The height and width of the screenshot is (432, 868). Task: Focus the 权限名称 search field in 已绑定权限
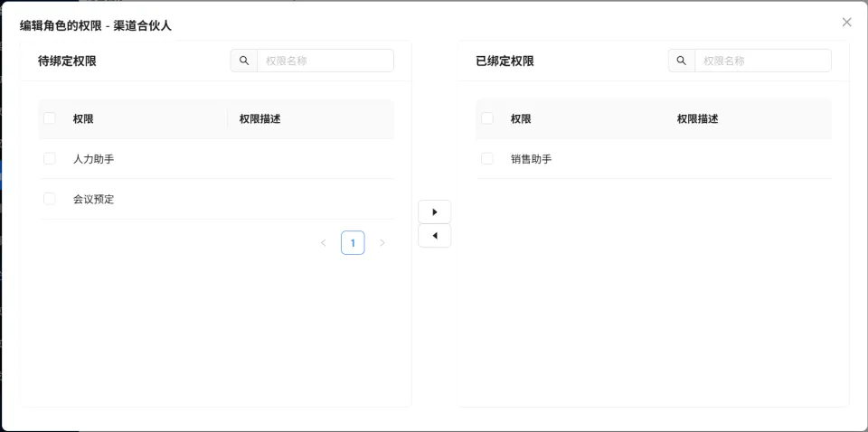click(x=763, y=61)
